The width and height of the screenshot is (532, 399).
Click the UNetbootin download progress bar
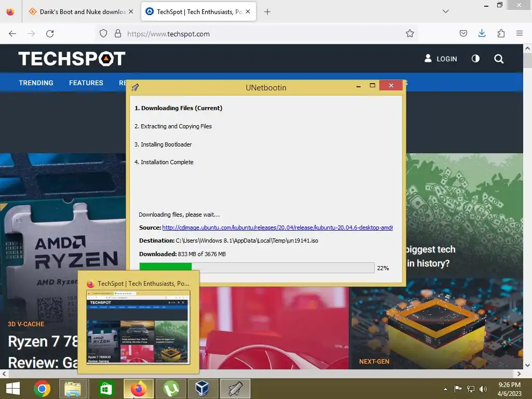click(x=257, y=268)
